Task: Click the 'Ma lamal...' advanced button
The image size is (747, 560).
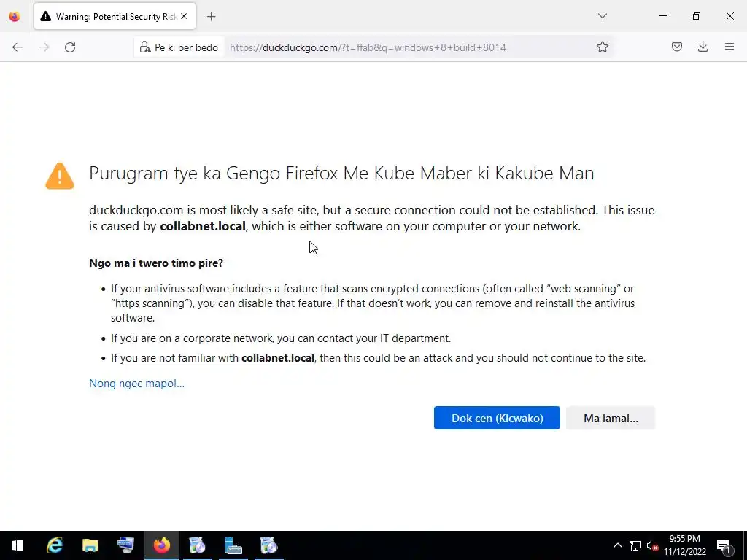Action: point(611,418)
